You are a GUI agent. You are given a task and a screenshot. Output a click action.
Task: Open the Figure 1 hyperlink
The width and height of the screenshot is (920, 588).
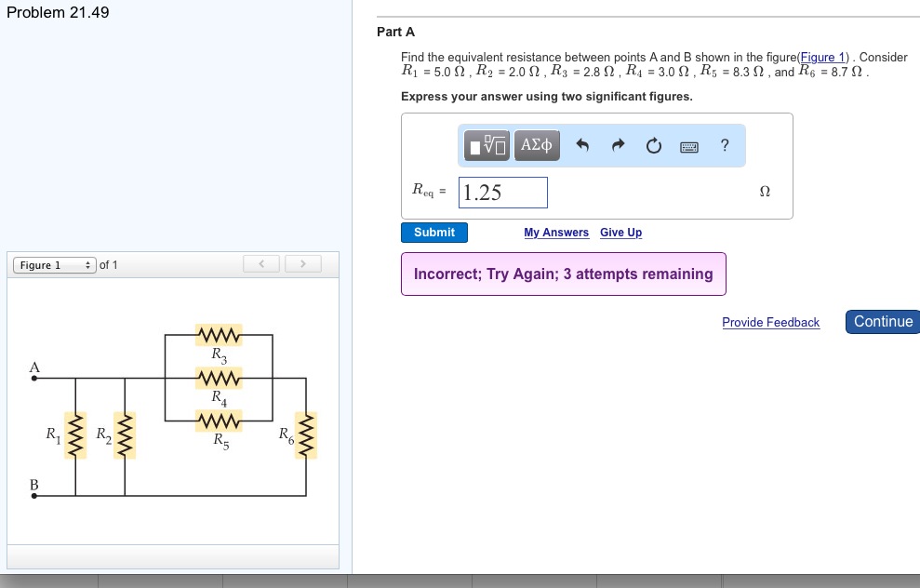pyautogui.click(x=822, y=57)
